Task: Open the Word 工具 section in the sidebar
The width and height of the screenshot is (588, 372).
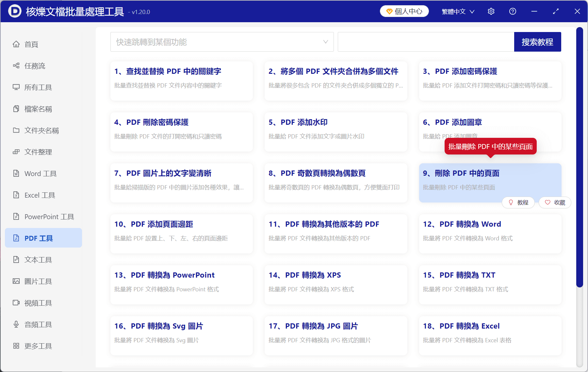Action: (x=40, y=173)
